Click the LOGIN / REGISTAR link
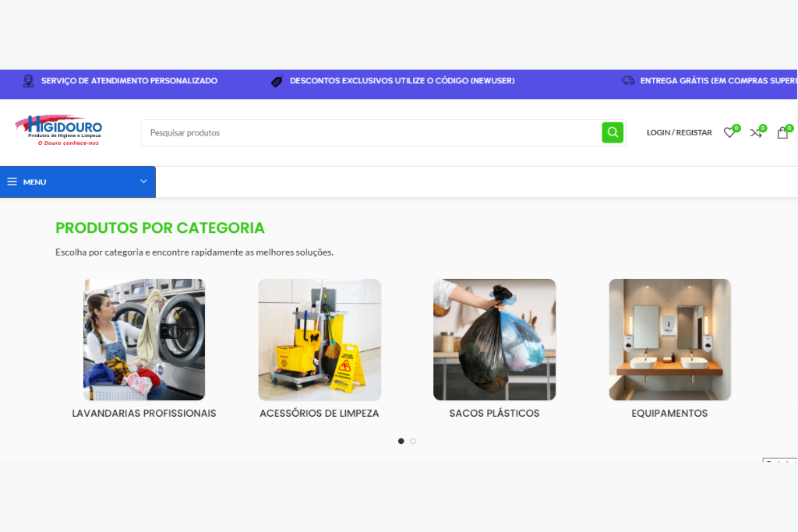798x532 pixels. pyautogui.click(x=678, y=132)
